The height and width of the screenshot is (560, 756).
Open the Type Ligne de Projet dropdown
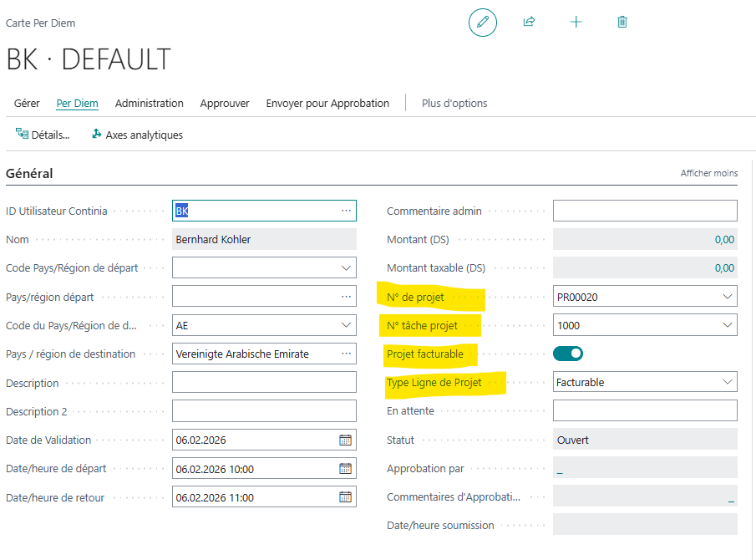726,382
